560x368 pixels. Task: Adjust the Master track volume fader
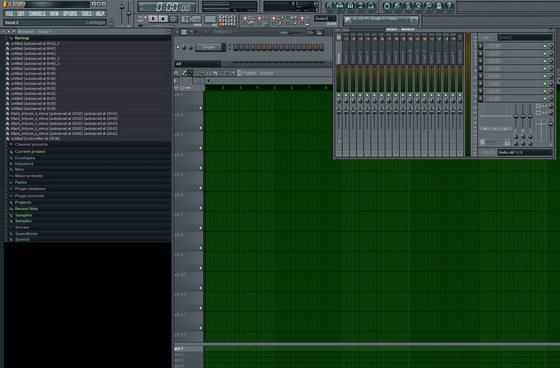click(339, 112)
